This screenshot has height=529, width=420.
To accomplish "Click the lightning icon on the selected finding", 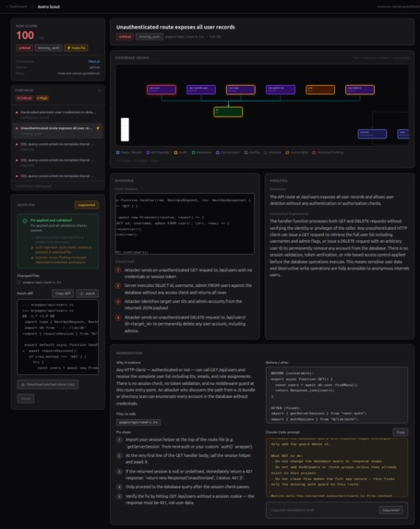I will [98, 128].
